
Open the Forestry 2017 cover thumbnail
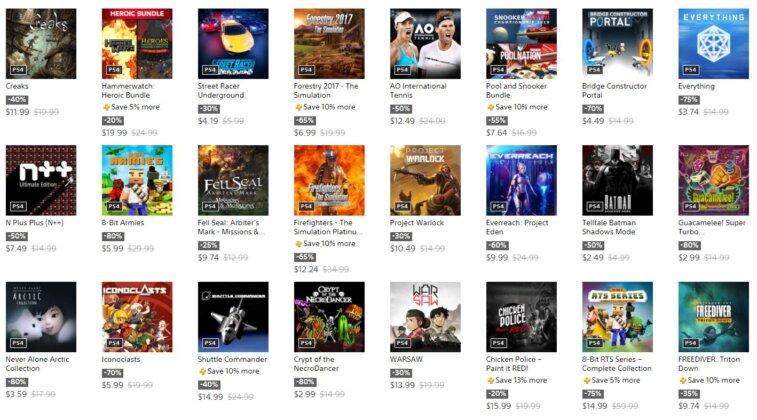[x=329, y=43]
